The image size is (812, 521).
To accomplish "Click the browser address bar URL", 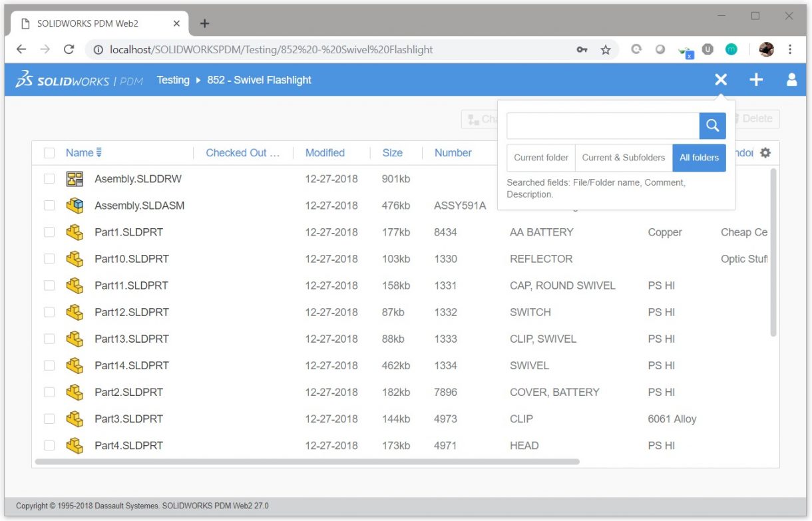I will (271, 50).
